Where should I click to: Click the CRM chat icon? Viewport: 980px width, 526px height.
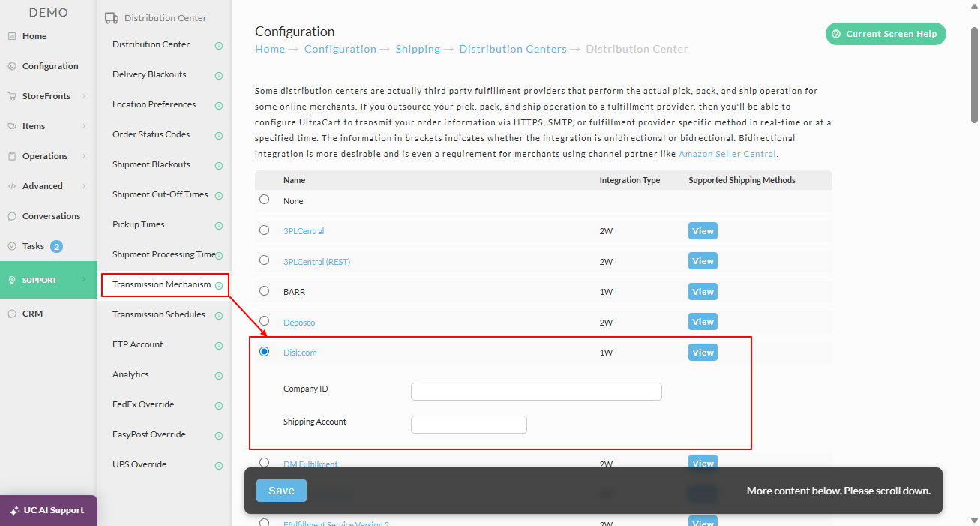click(x=12, y=314)
